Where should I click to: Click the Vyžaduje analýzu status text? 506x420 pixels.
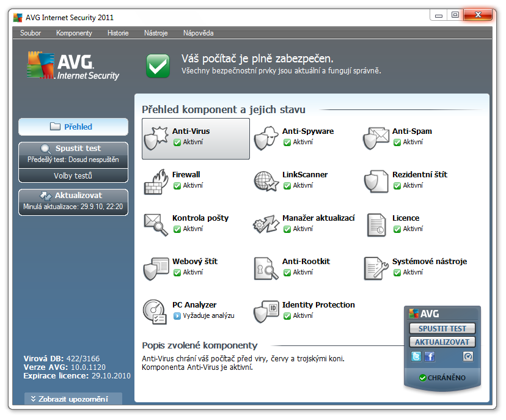(208, 315)
